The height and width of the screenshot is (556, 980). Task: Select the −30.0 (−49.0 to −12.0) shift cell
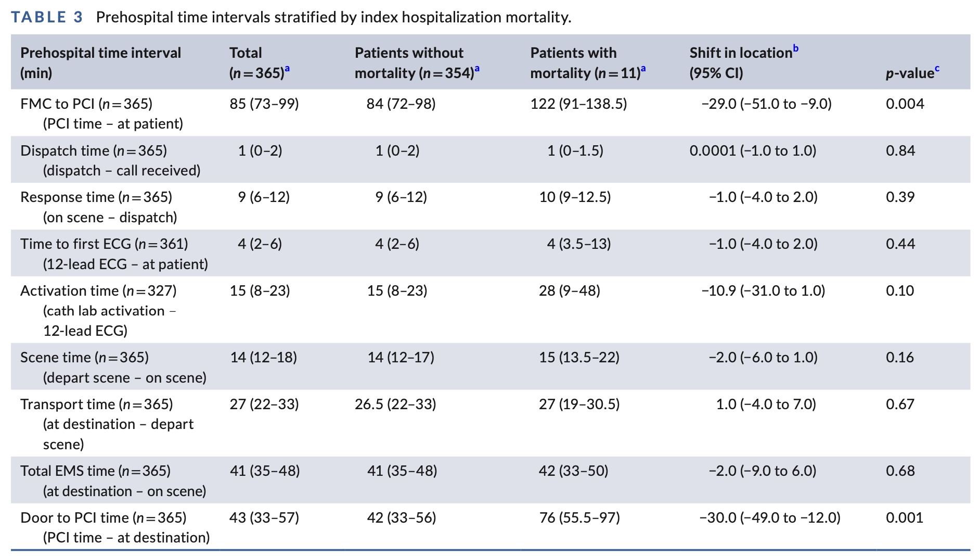click(x=770, y=518)
